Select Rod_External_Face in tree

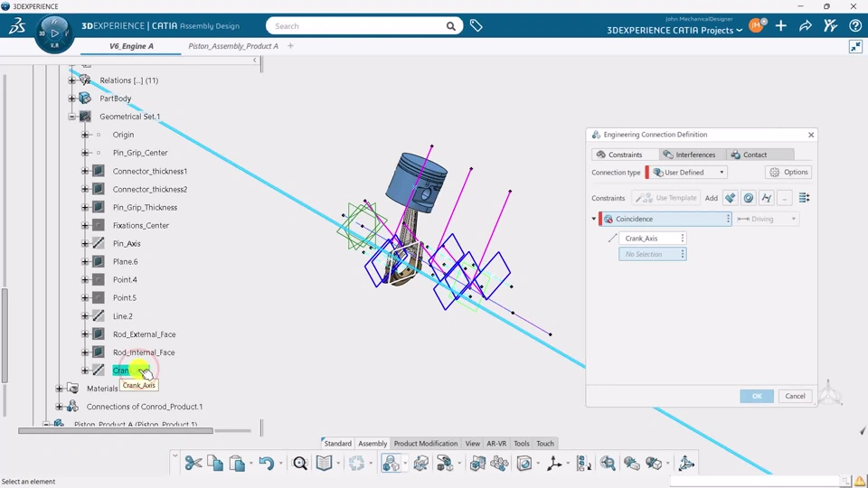click(x=144, y=334)
